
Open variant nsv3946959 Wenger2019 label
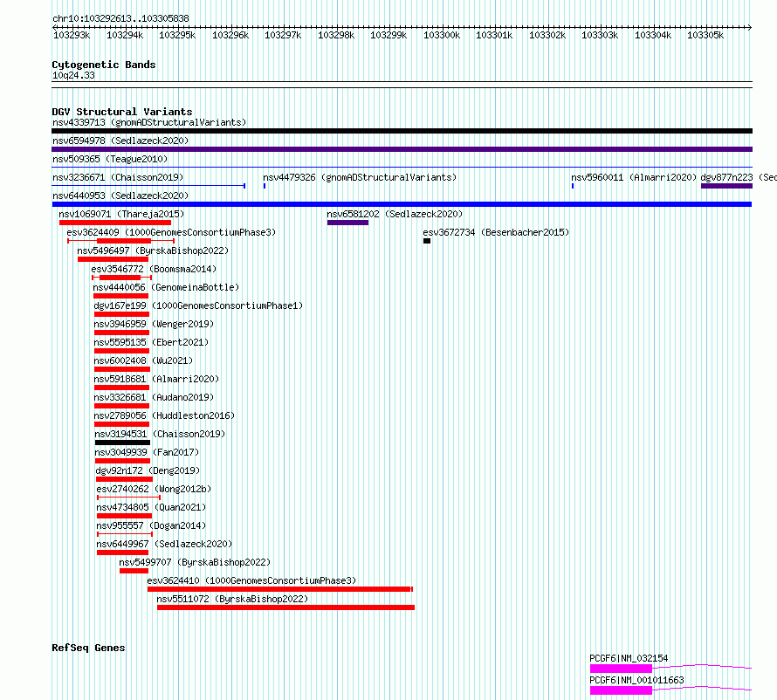click(x=154, y=324)
